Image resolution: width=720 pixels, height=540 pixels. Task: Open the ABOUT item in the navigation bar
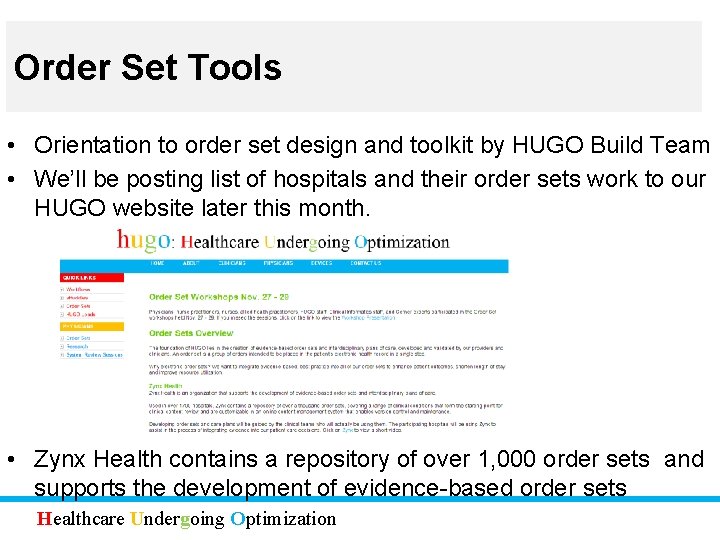pos(191,263)
